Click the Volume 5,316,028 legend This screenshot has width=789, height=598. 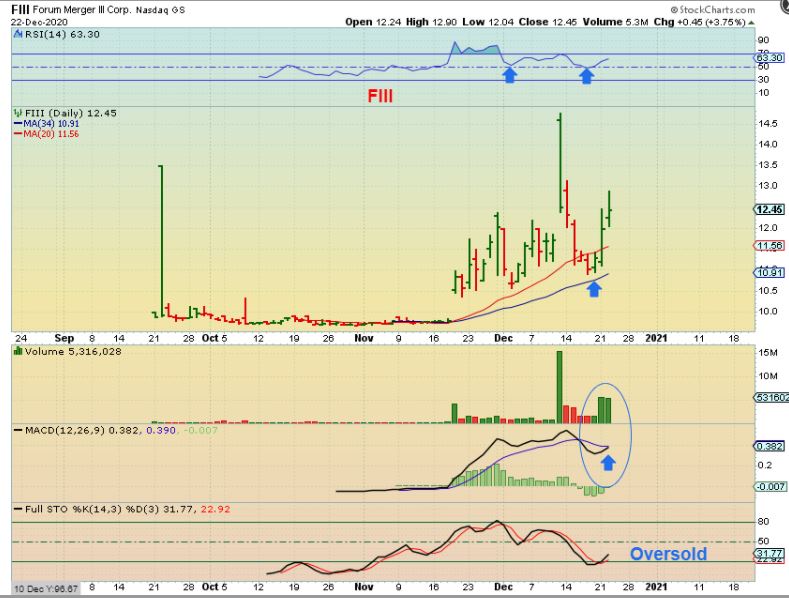pos(73,351)
